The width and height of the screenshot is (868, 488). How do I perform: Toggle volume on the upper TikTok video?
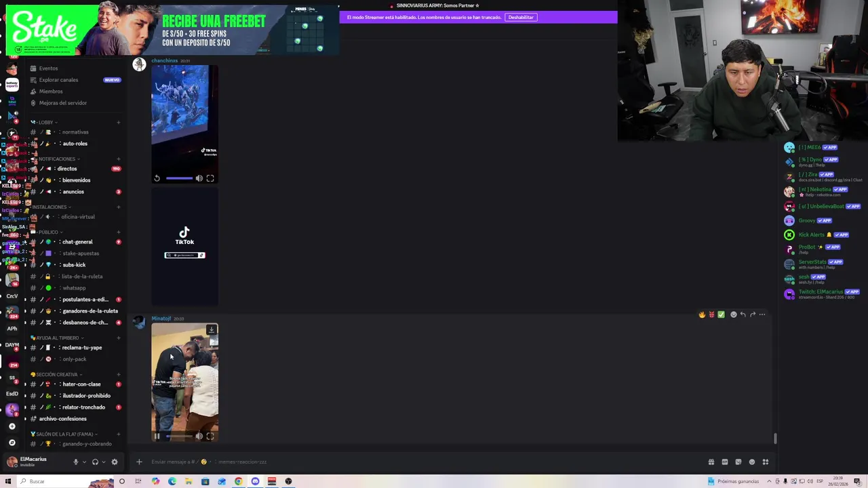(199, 178)
